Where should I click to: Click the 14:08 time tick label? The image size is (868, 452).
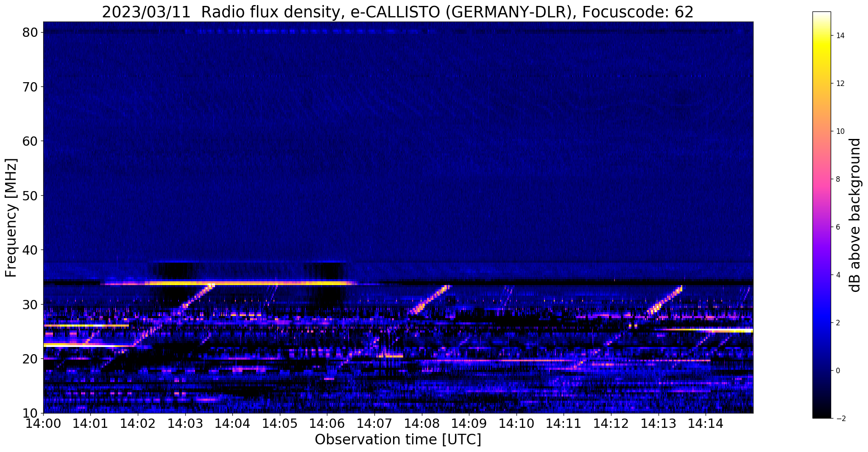coord(421,423)
